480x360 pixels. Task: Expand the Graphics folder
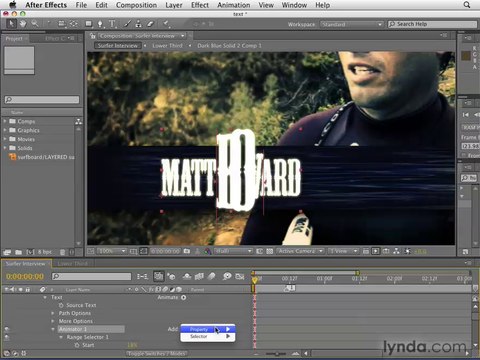tap(5, 130)
